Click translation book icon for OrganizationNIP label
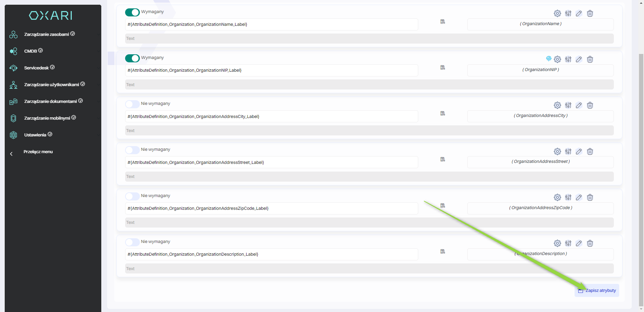Image resolution: width=644 pixels, height=312 pixels. 442,67
